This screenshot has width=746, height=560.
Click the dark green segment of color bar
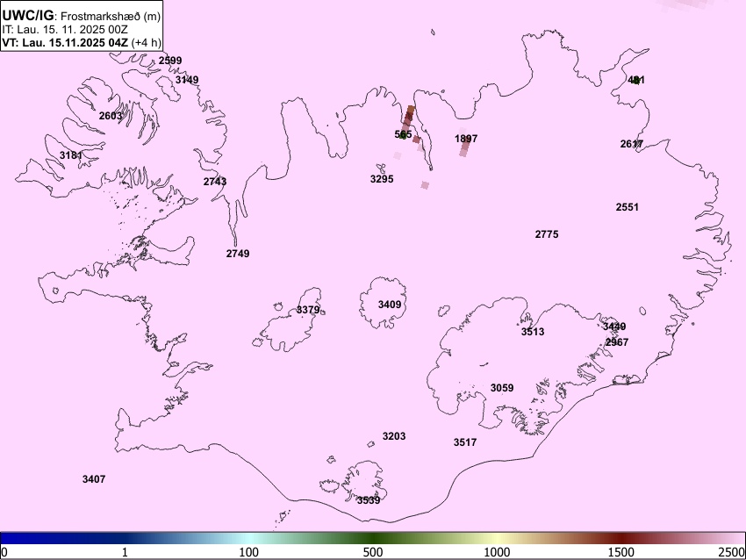(x=372, y=538)
